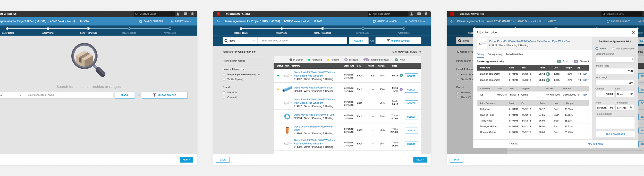Edit the £5.56 Blanket agreement row
This screenshot has height=176, width=644.
coord(586,80)
